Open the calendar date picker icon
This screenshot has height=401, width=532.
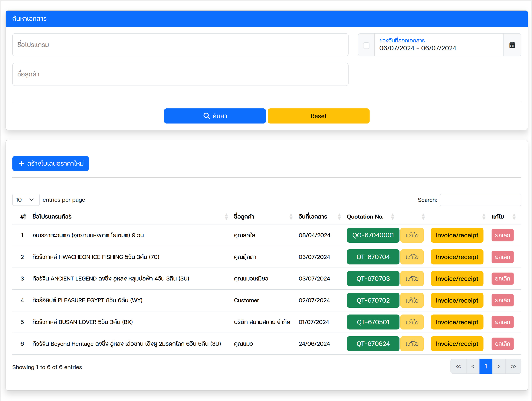512,45
